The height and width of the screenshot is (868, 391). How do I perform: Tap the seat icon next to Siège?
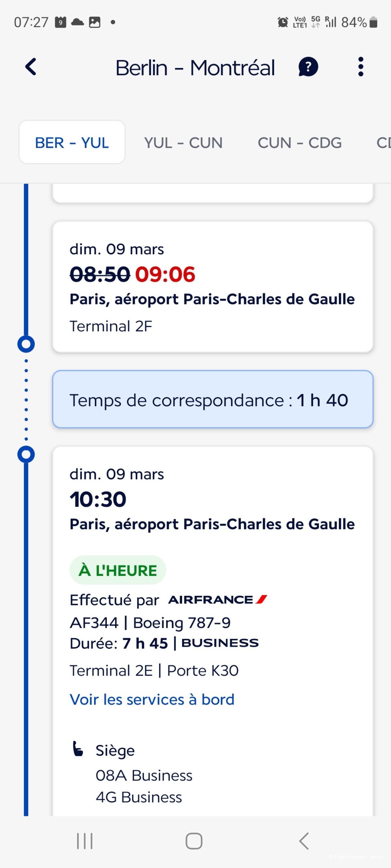click(78, 749)
